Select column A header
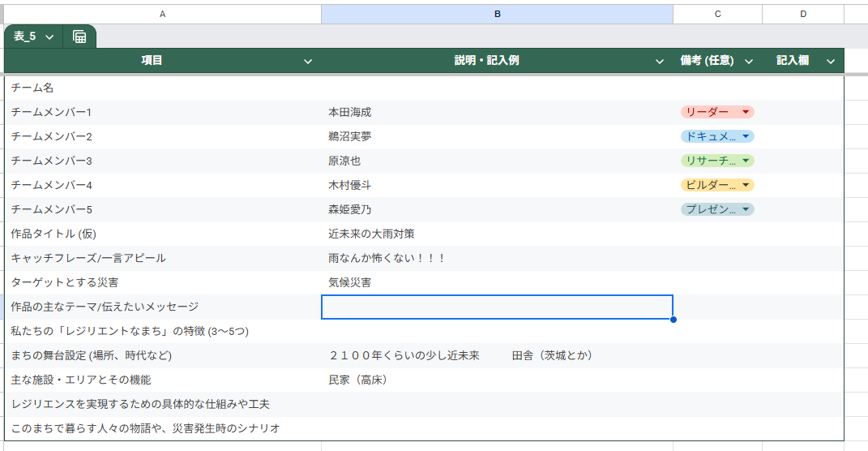The image size is (868, 451). tap(162, 14)
